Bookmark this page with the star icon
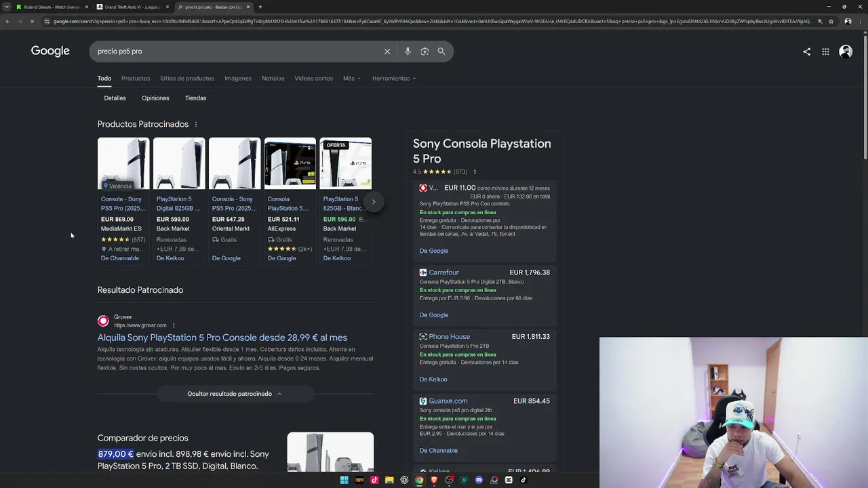 click(831, 22)
